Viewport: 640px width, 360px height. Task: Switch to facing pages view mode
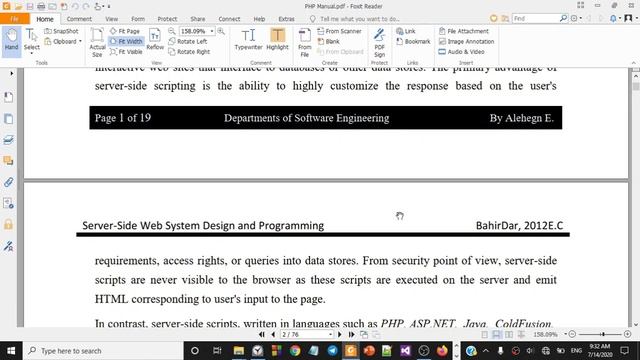pyautogui.click(x=509, y=334)
